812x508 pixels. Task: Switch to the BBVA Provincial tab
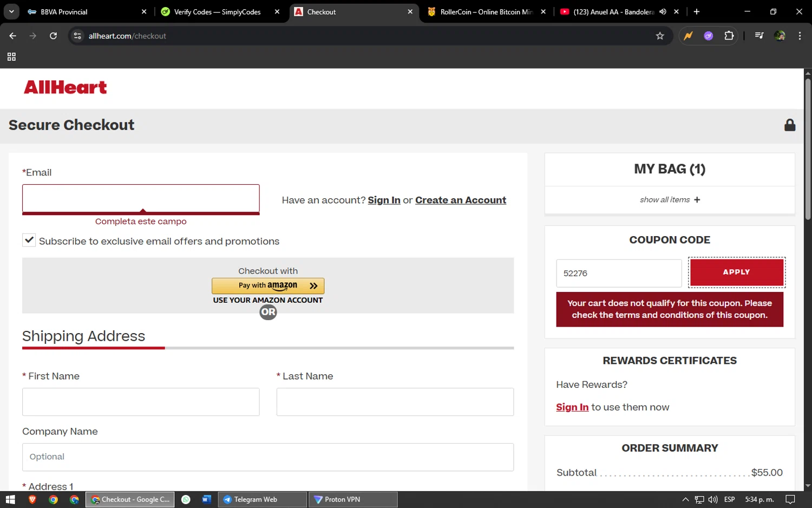click(87, 11)
